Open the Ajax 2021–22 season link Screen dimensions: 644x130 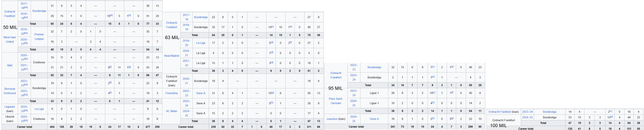24,67
